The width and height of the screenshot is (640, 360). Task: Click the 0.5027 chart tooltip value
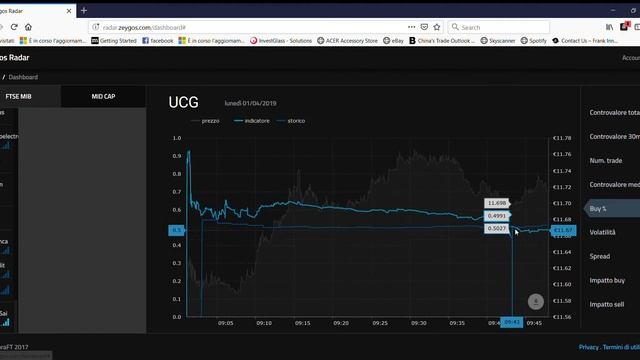(x=497, y=228)
